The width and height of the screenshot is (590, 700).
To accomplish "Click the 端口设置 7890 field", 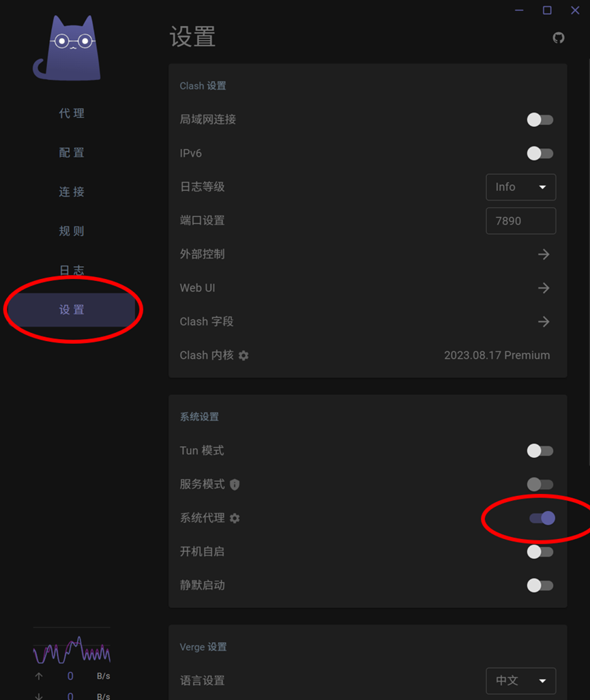I will (521, 221).
